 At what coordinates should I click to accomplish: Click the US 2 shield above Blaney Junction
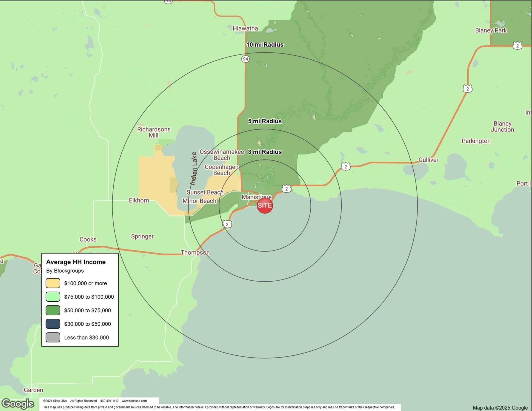point(468,89)
